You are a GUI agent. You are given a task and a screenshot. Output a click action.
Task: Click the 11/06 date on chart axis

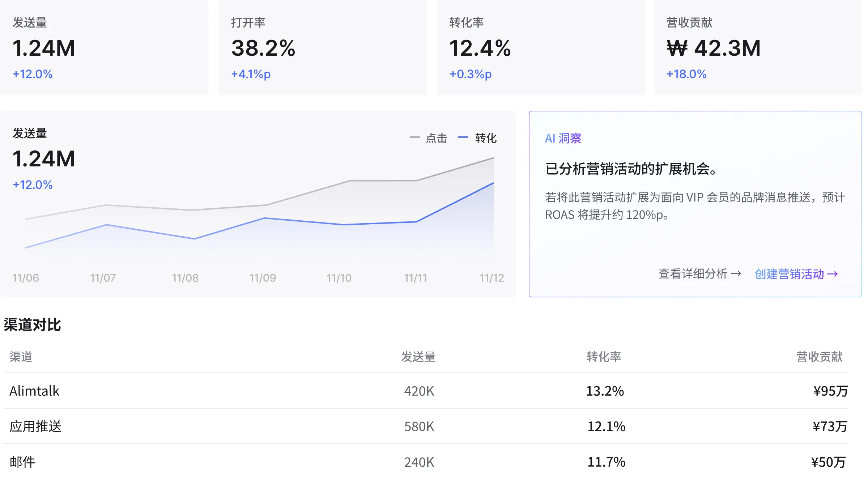click(x=26, y=278)
